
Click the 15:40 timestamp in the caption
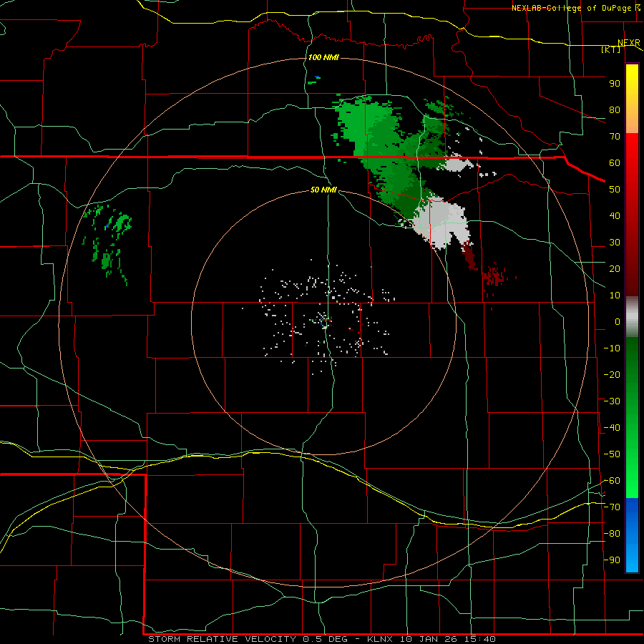[480, 639]
